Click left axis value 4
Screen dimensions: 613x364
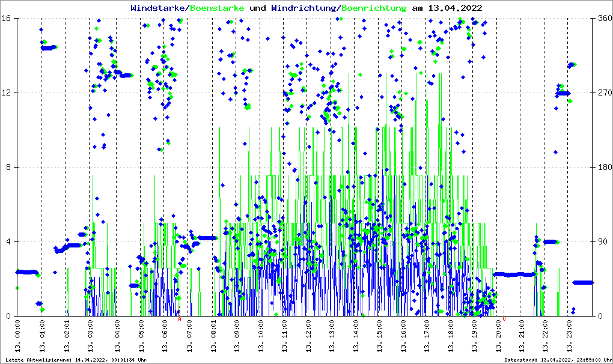click(x=7, y=241)
